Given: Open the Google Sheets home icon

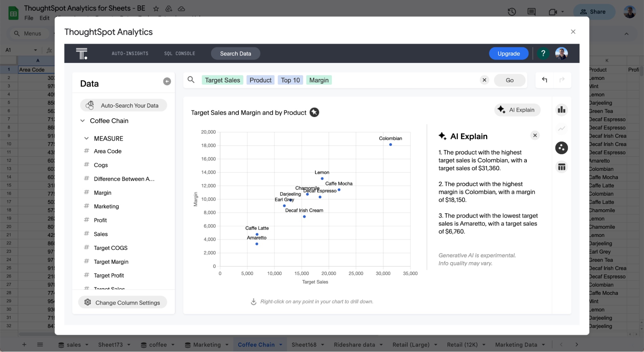Looking at the screenshot, I should [x=13, y=13].
